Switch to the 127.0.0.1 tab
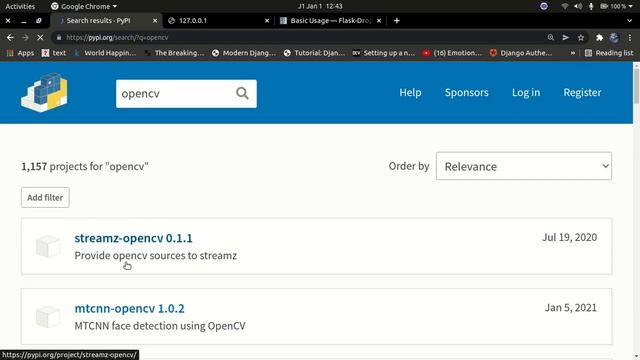Viewport: 640px width, 360px height. (x=219, y=20)
